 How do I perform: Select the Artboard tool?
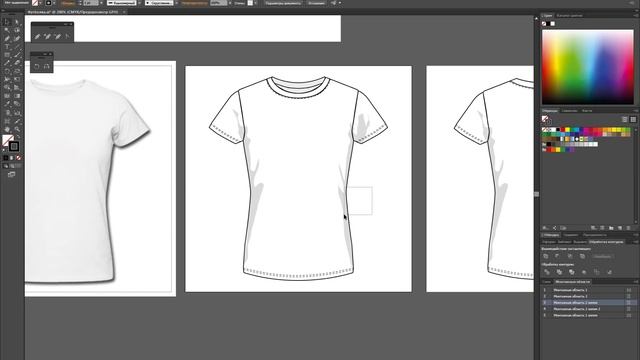(x=7, y=121)
